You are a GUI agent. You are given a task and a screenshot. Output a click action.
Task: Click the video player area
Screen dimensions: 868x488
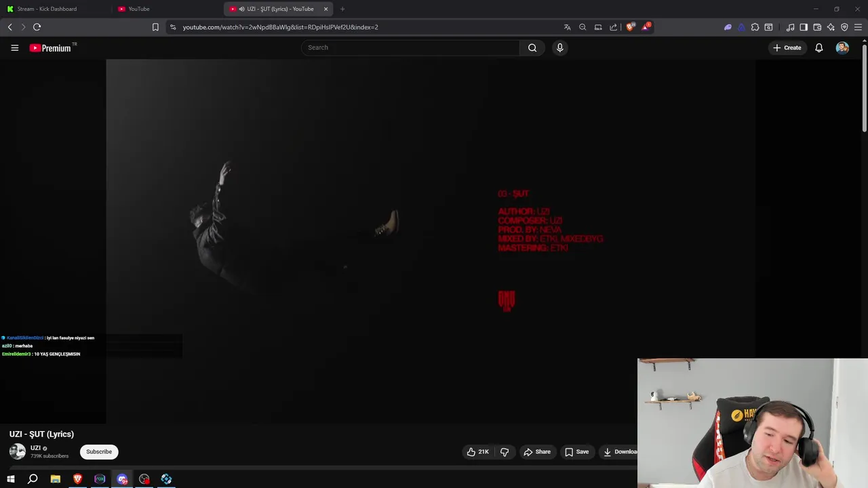tap(431, 242)
